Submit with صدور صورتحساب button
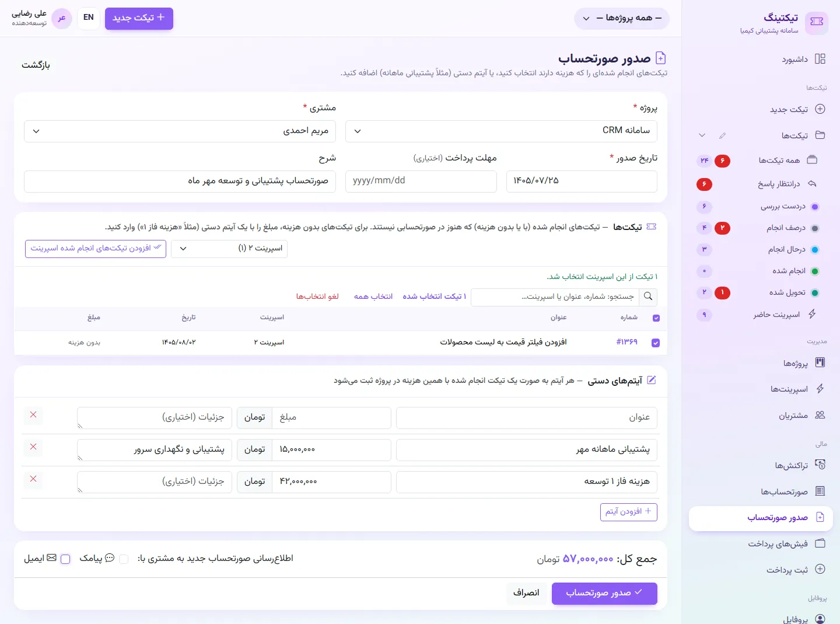 (604, 593)
